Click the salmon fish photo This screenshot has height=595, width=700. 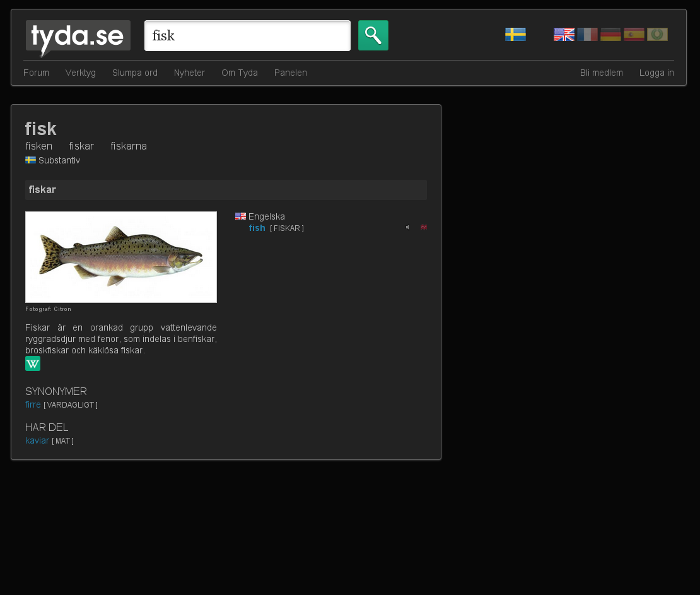click(121, 257)
